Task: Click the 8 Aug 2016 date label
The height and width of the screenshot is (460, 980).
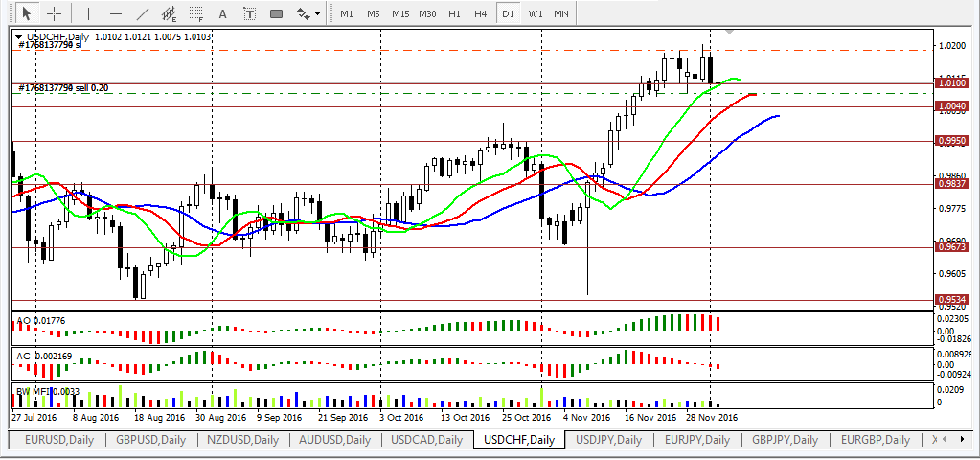Action: click(x=96, y=417)
